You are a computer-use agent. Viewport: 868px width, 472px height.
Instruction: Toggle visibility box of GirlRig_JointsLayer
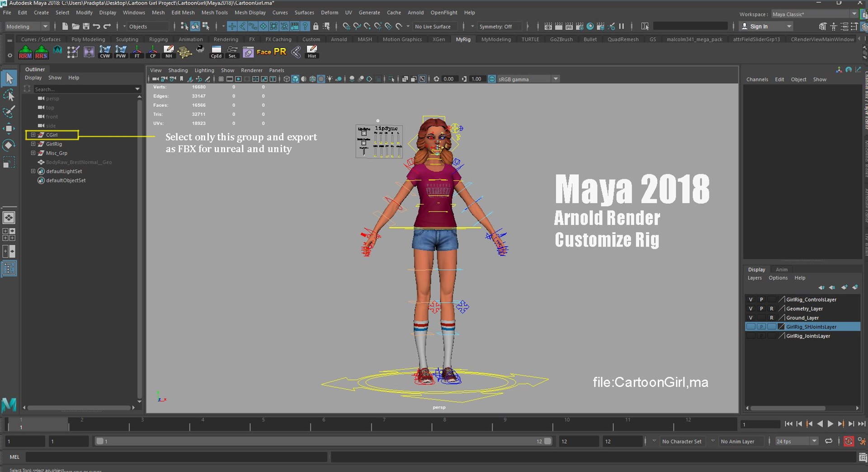[750, 336]
